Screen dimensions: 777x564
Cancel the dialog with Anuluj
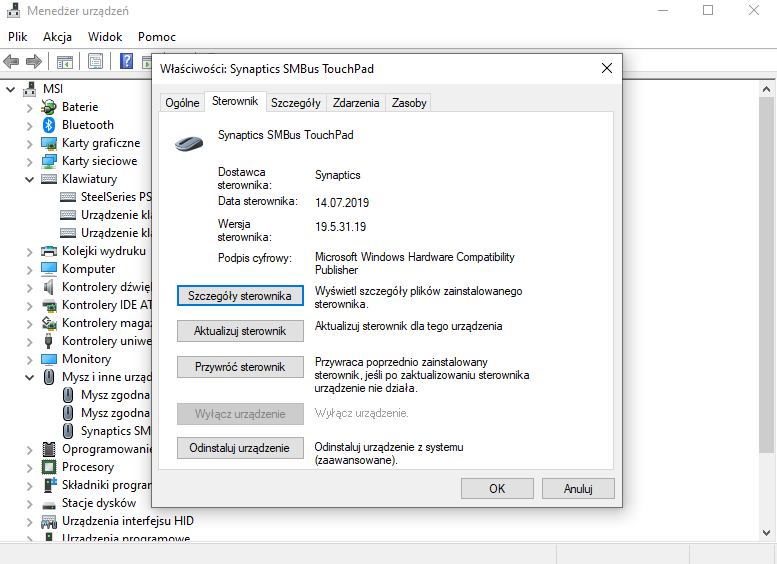578,489
